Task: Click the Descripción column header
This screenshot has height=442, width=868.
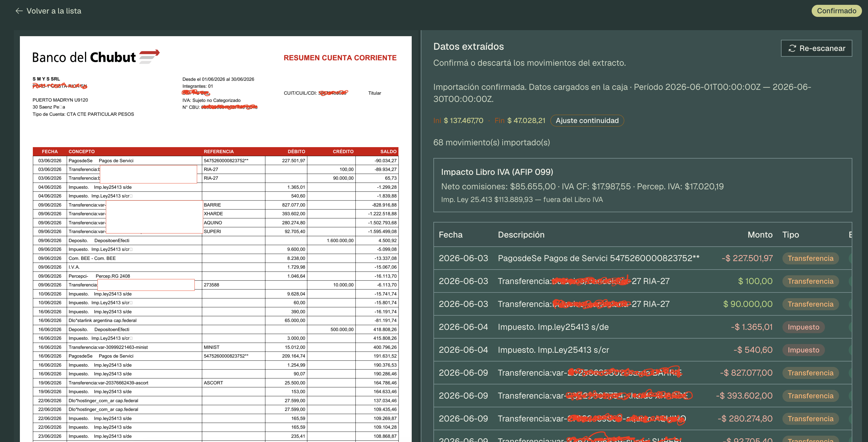Action: coord(521,235)
